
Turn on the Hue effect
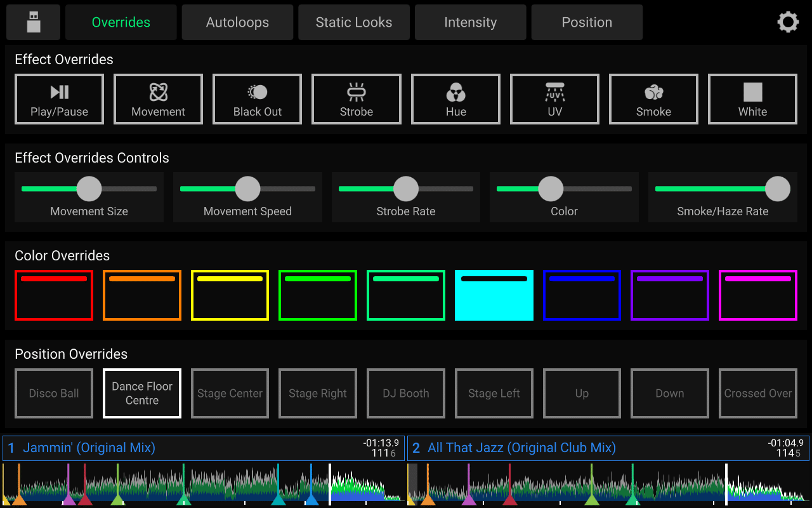point(455,99)
